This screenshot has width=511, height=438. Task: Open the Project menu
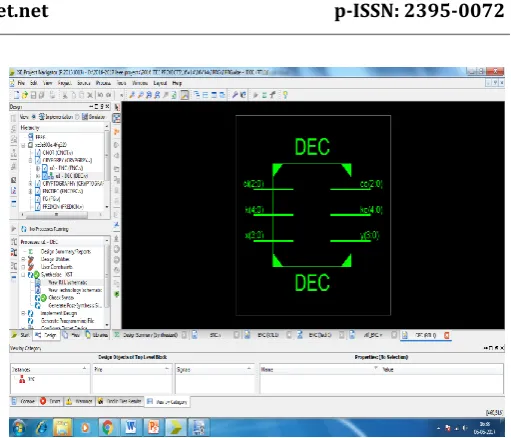coord(64,83)
